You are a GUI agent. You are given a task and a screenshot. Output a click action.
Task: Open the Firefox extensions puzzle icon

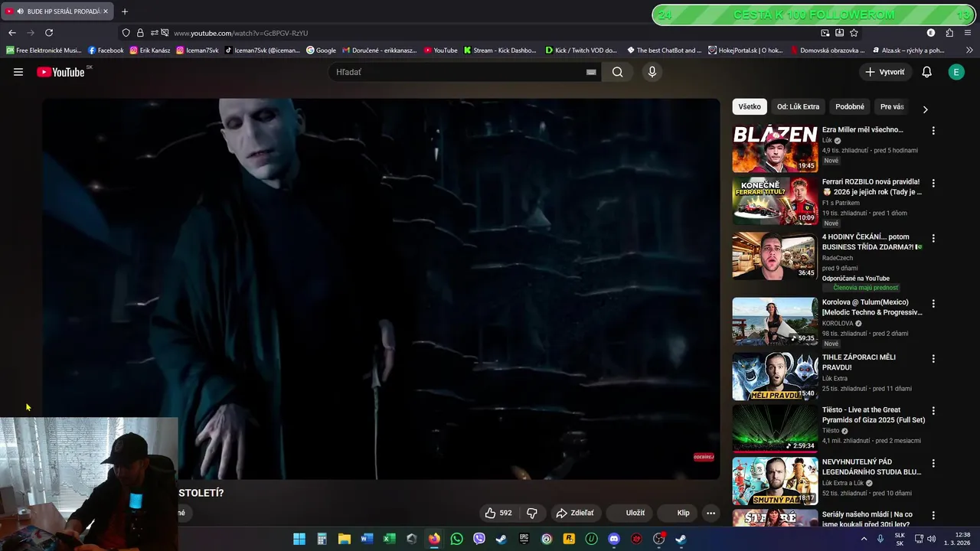pyautogui.click(x=949, y=33)
